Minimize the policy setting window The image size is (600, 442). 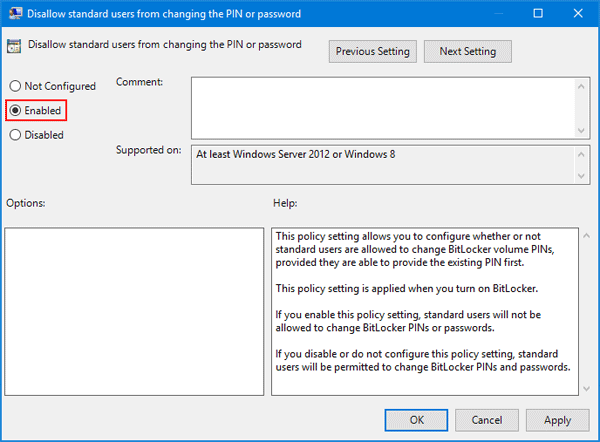(x=490, y=14)
